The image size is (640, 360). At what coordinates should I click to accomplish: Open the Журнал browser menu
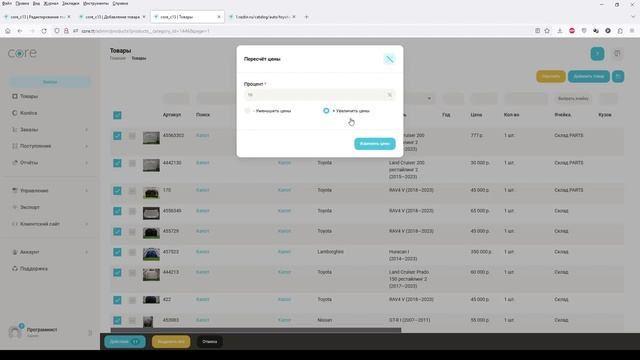coord(51,3)
